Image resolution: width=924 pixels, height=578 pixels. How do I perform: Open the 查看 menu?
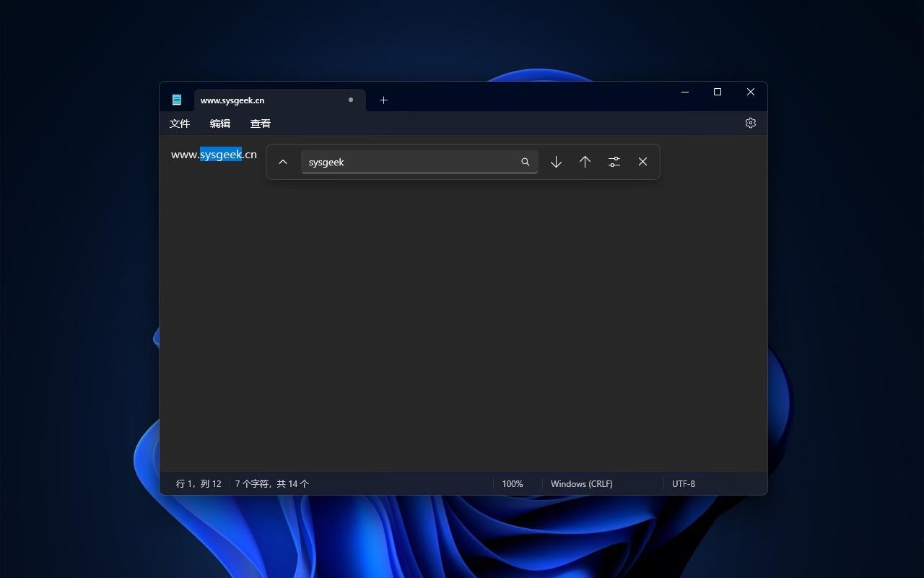[x=261, y=124]
